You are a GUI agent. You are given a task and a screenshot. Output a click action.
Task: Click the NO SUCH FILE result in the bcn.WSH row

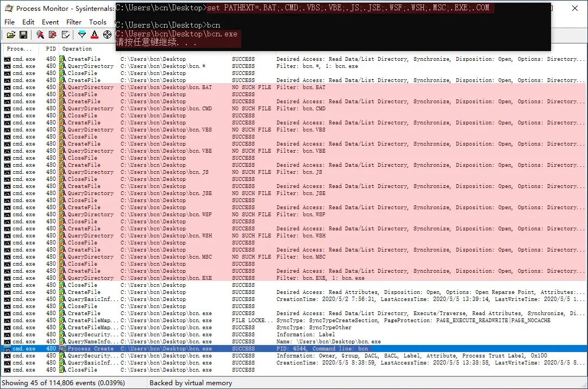point(251,236)
